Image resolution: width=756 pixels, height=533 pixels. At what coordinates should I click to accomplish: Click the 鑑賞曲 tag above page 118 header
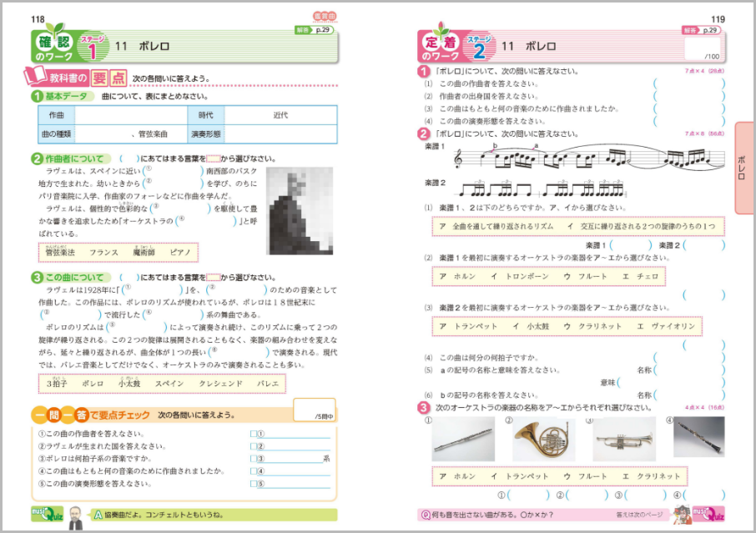click(x=325, y=17)
